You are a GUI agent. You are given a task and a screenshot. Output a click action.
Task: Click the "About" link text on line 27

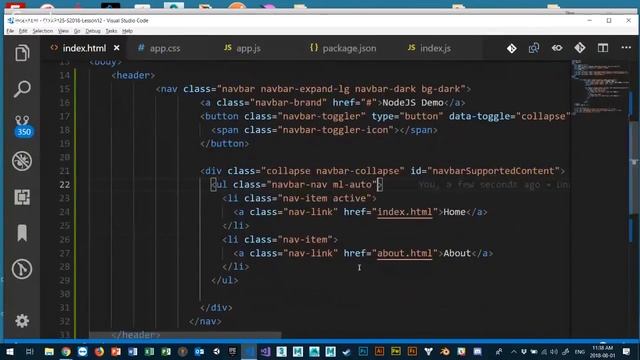[x=457, y=253]
